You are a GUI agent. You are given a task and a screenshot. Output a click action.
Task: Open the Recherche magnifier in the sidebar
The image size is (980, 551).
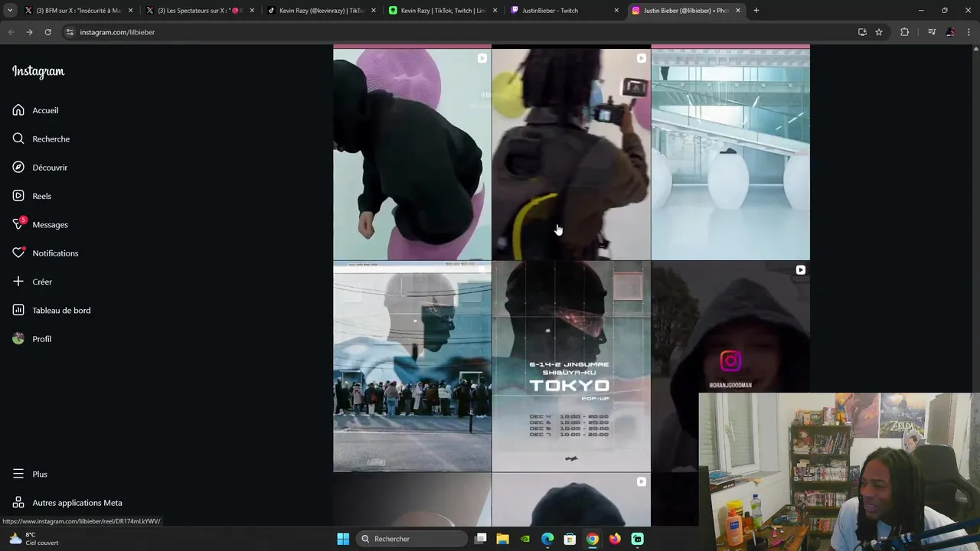pyautogui.click(x=18, y=139)
